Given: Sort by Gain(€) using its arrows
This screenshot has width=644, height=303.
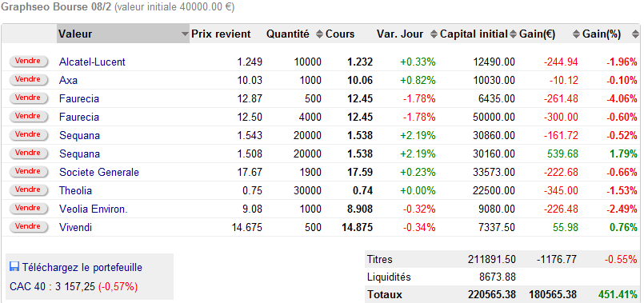Looking at the screenshot, I should pyautogui.click(x=576, y=34).
